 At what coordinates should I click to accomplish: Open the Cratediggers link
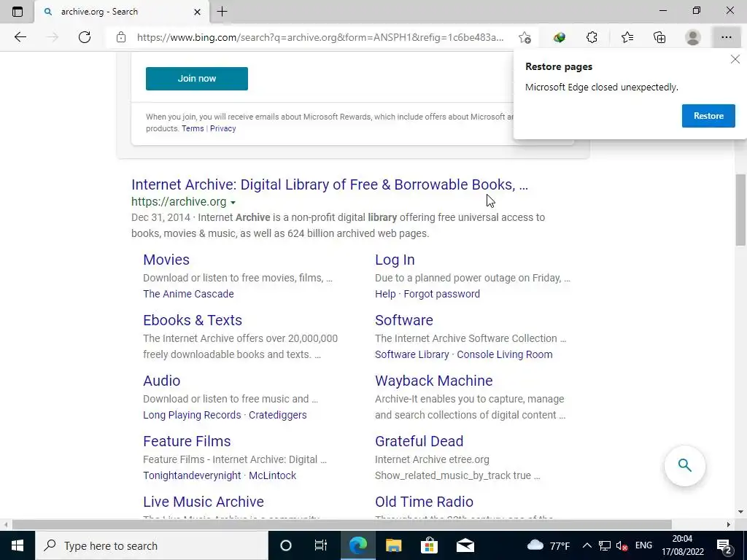278,415
